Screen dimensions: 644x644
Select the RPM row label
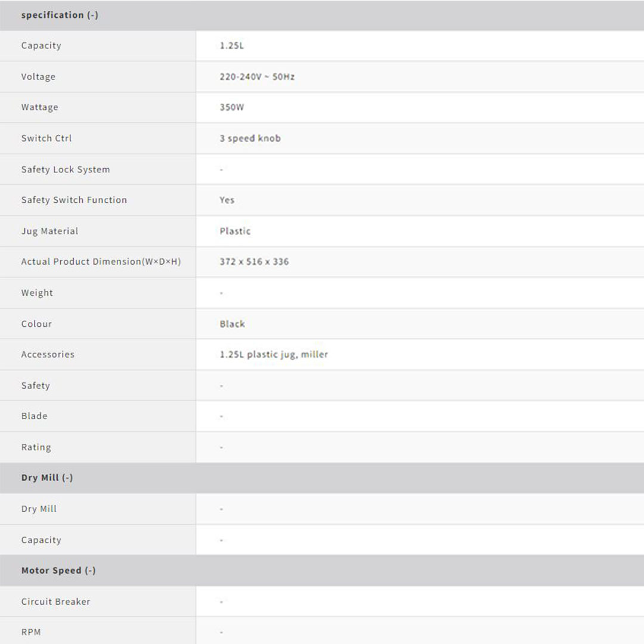point(31,632)
